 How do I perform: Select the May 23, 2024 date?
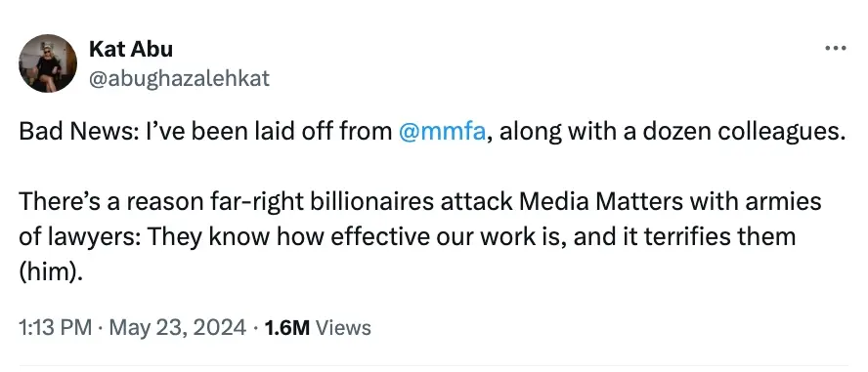[178, 328]
